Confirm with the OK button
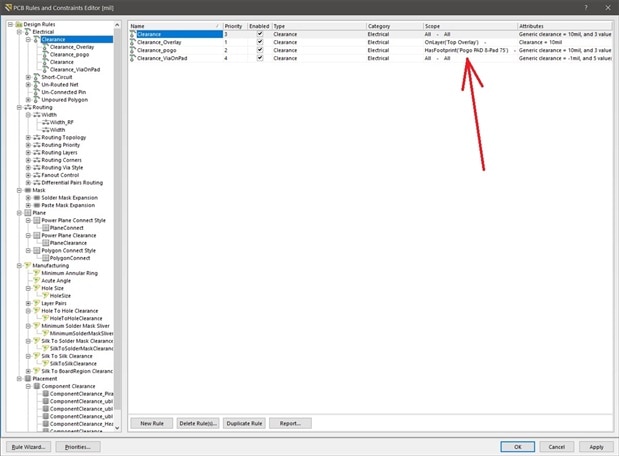This screenshot has height=456, width=619. (518, 447)
